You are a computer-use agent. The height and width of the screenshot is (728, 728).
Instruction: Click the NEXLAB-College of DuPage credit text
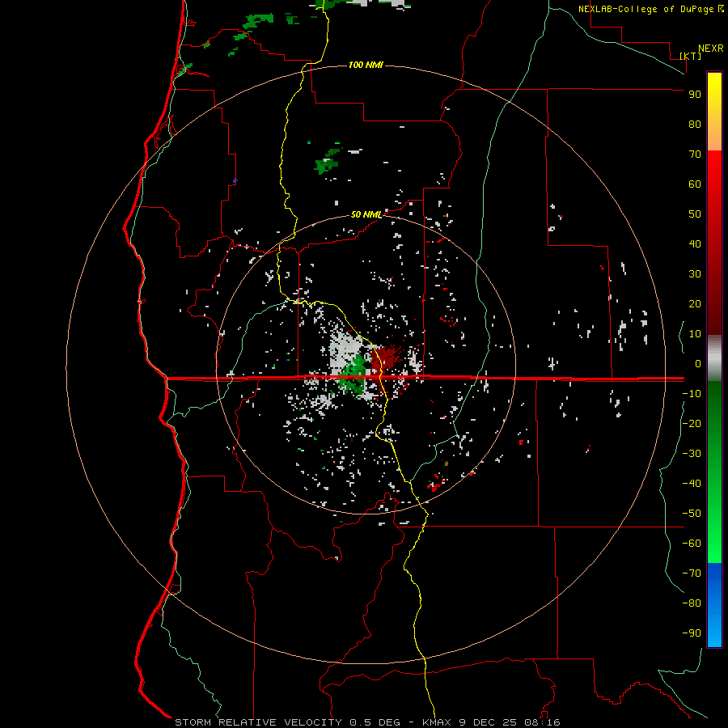pyautogui.click(x=647, y=9)
